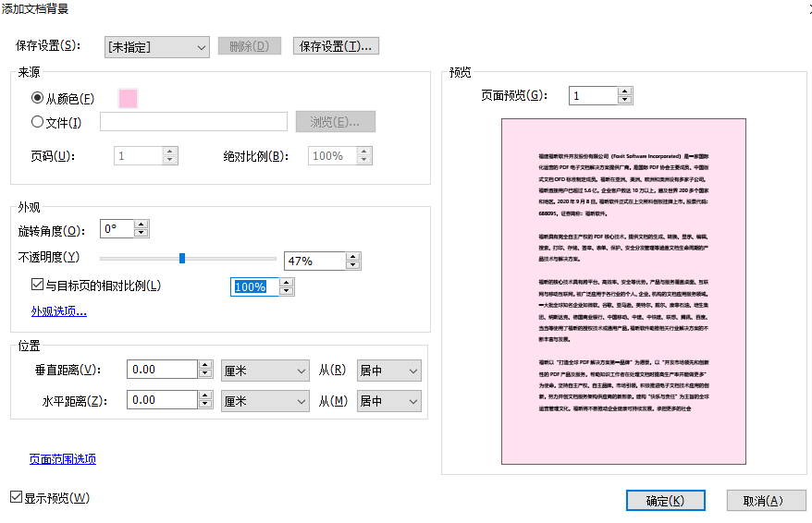This screenshot has width=812, height=523.
Task: Increase the page preview number with the up arrow
Action: click(625, 91)
